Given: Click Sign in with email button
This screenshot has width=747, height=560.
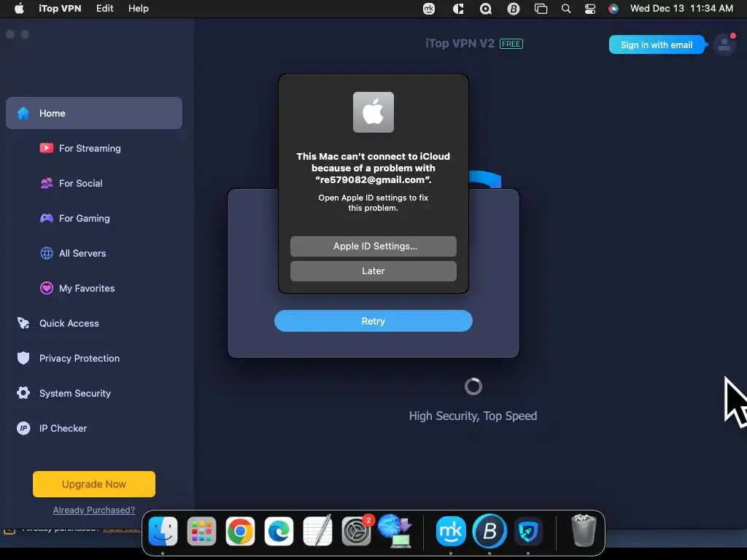Looking at the screenshot, I should [x=657, y=44].
